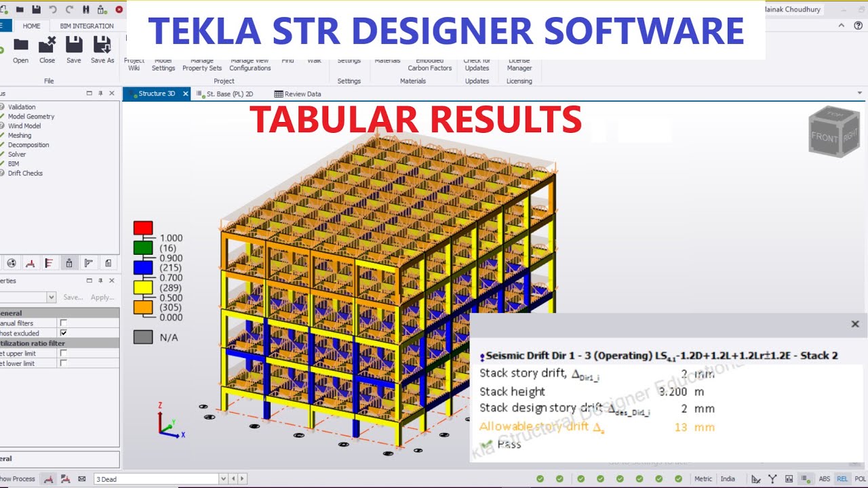Select the highlighted building icon in panel tabs
The width and height of the screenshot is (868, 488).
(68, 263)
